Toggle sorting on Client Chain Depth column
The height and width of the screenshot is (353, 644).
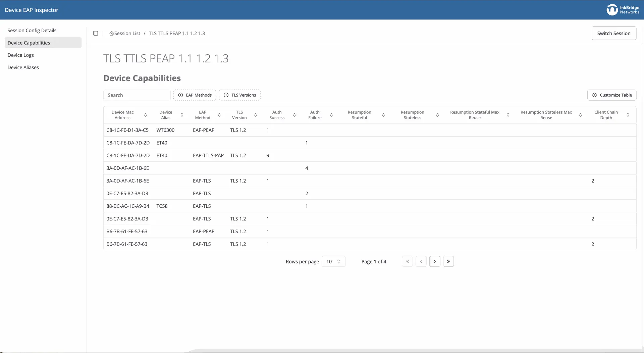[628, 115]
